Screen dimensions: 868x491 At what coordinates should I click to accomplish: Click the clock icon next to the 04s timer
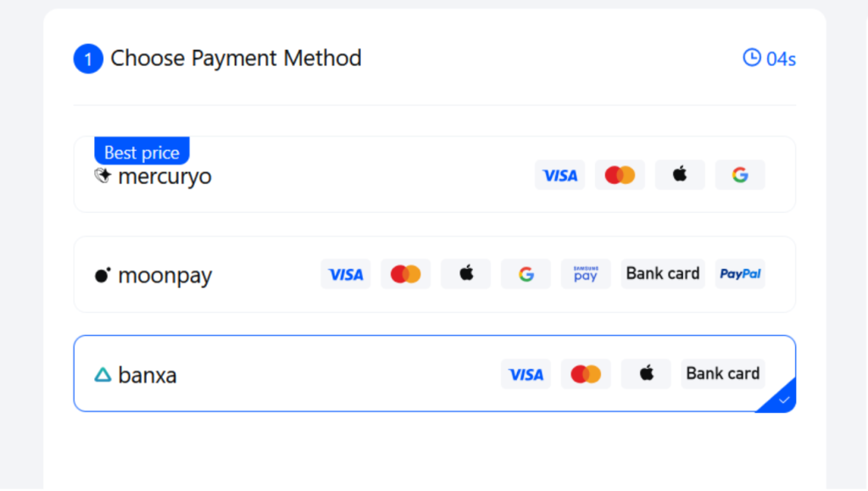tap(750, 58)
